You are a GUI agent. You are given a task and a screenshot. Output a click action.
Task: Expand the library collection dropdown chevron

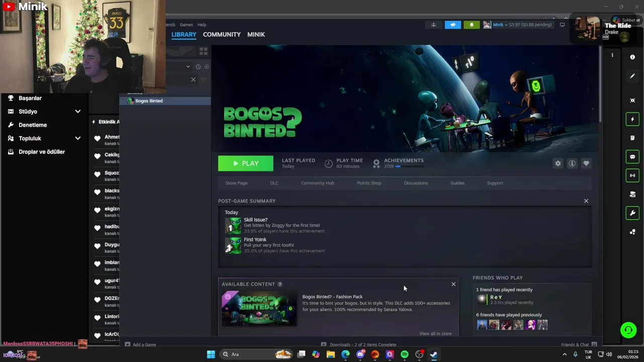click(188, 66)
